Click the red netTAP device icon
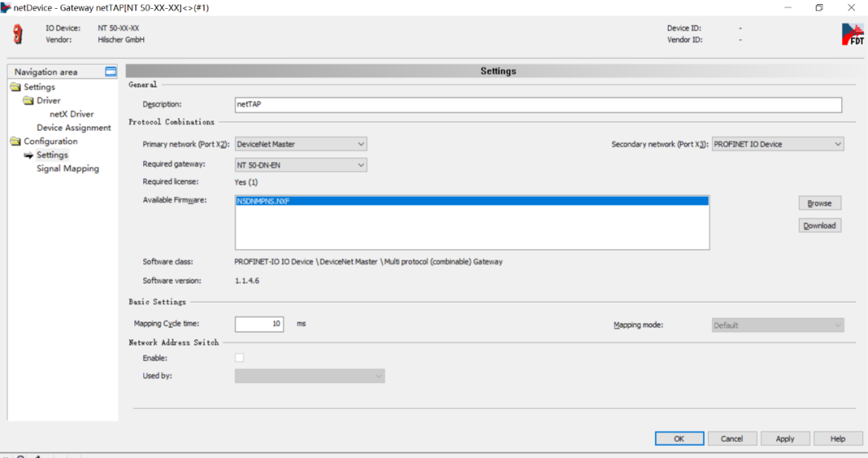Image resolution: width=868 pixels, height=458 pixels. (18, 34)
